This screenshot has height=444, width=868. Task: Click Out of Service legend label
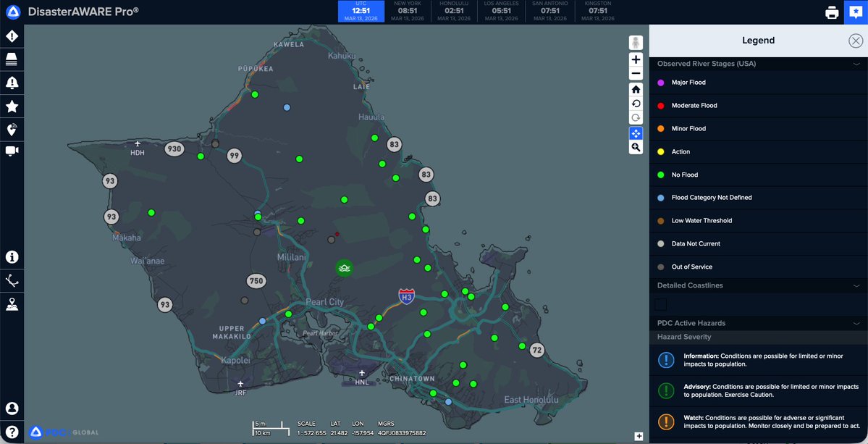click(692, 267)
